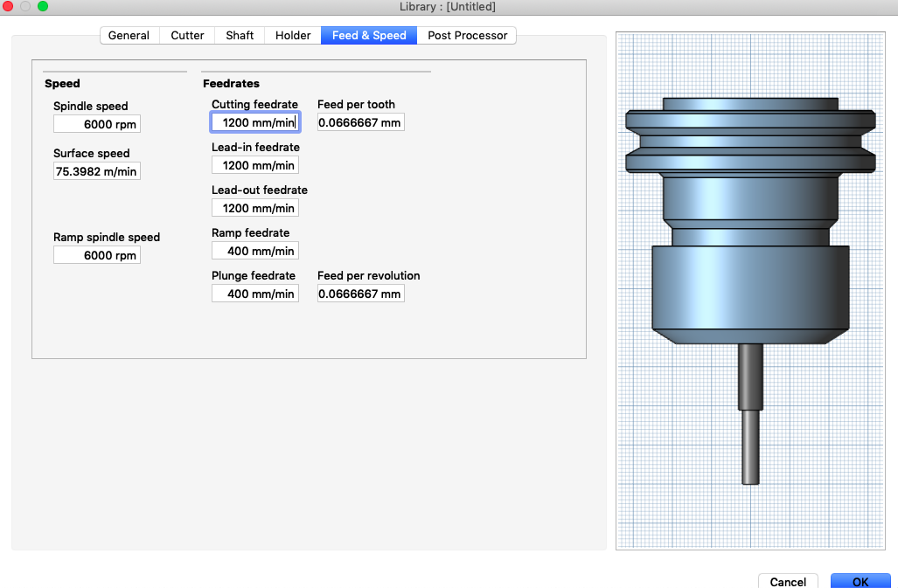This screenshot has width=898, height=588.
Task: Open the Post Processor tab
Action: pos(467,36)
